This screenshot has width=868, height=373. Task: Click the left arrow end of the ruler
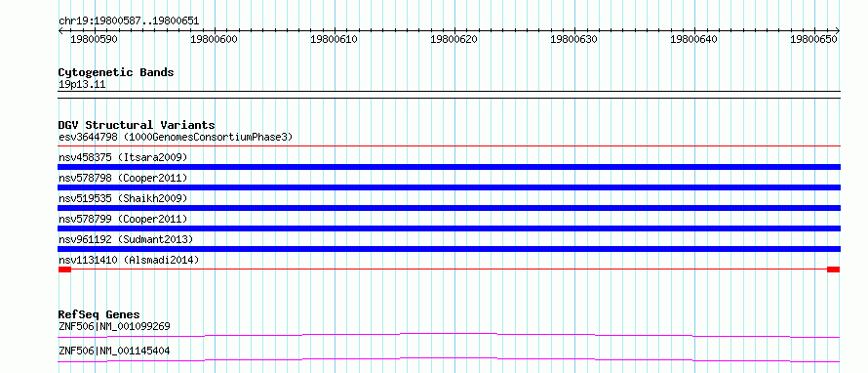(60, 31)
